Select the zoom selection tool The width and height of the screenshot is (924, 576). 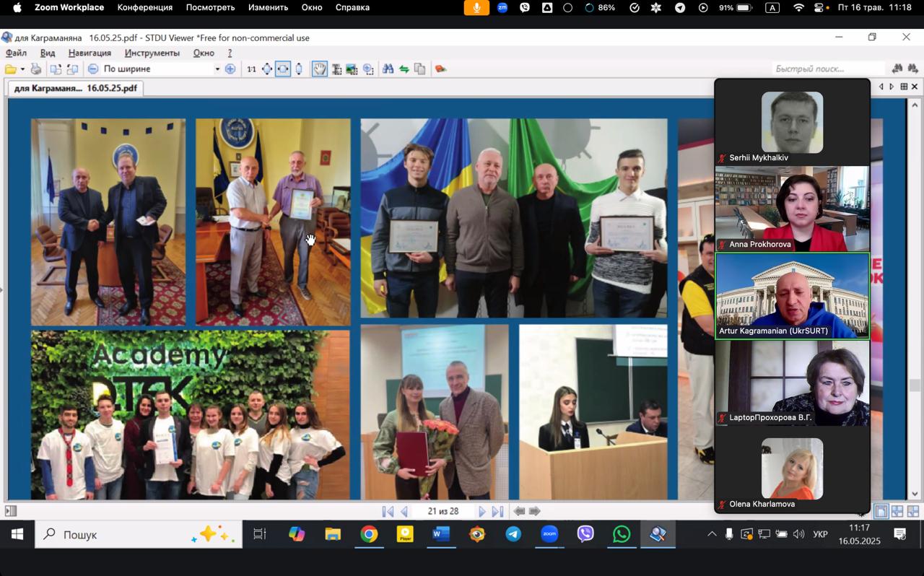pos(368,69)
